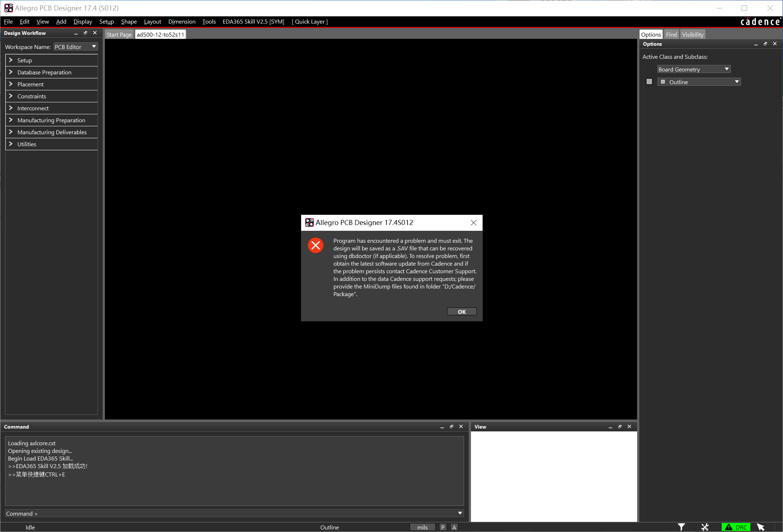The height and width of the screenshot is (532, 783).
Task: Switch to the Start Page tab
Action: pyautogui.click(x=119, y=34)
